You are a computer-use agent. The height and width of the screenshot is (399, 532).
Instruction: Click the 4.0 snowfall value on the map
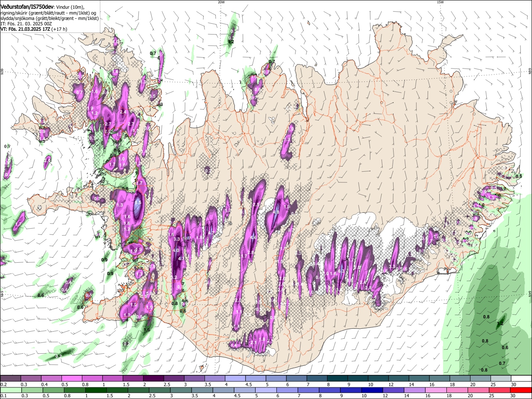(176, 250)
